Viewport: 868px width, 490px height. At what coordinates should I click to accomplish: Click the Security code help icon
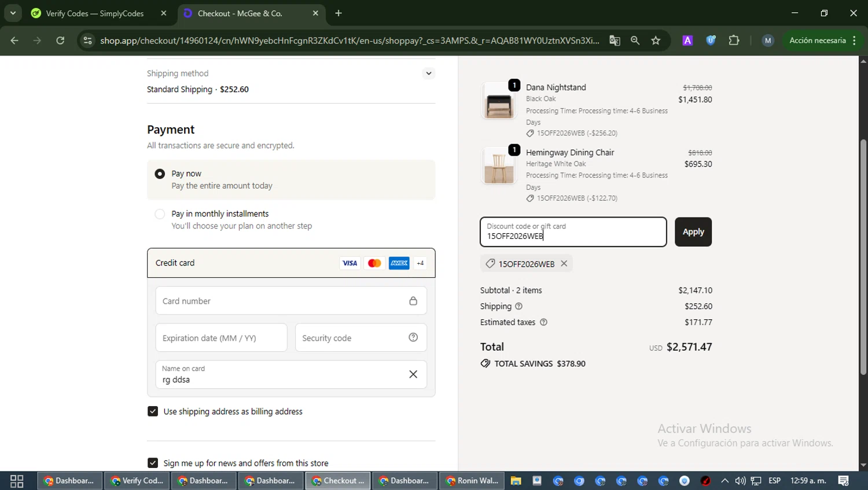pyautogui.click(x=413, y=338)
